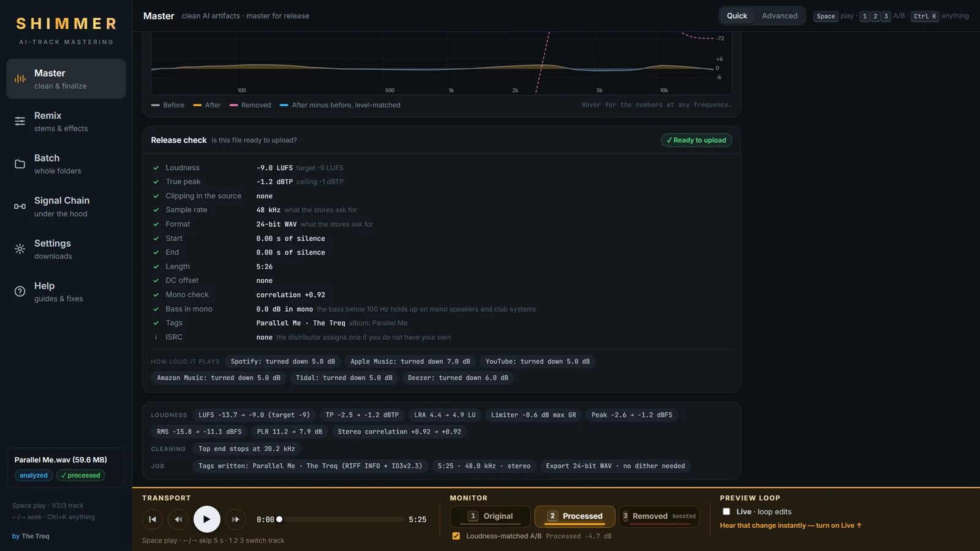
Task: Click the LUFS -13.7 → -9.0 chip
Action: click(x=254, y=415)
